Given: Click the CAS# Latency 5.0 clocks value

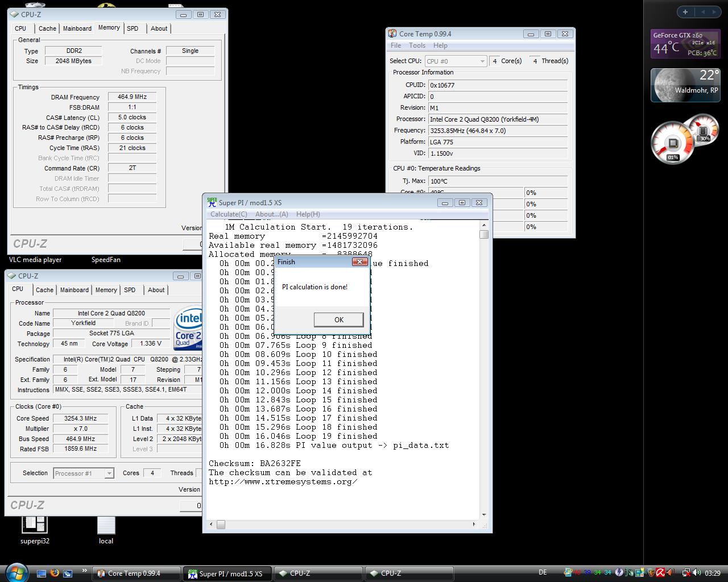Looking at the screenshot, I should [132, 117].
